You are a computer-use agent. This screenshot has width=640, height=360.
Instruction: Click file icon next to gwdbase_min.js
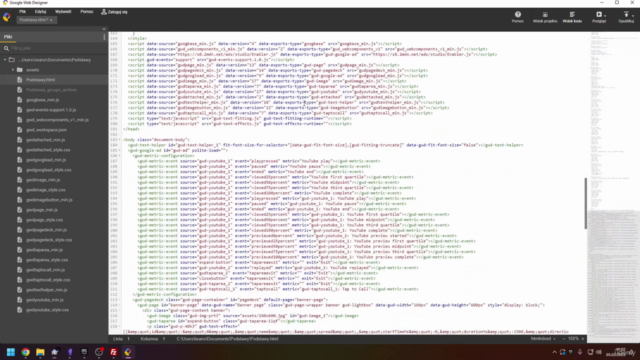[x=19, y=100]
